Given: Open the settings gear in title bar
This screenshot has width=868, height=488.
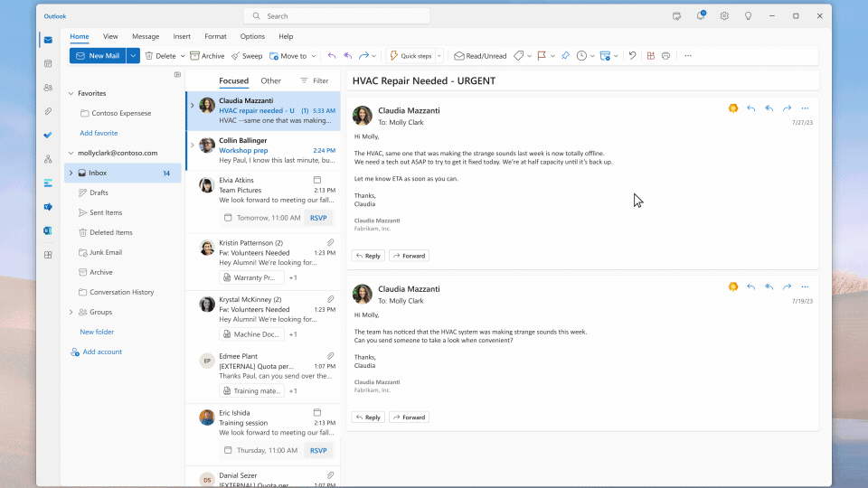Looking at the screenshot, I should [724, 16].
